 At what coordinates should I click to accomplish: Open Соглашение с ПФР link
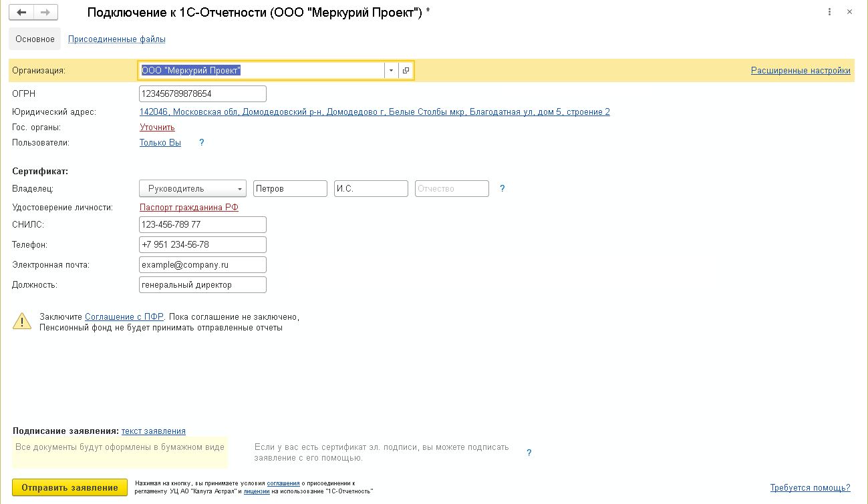pyautogui.click(x=124, y=317)
